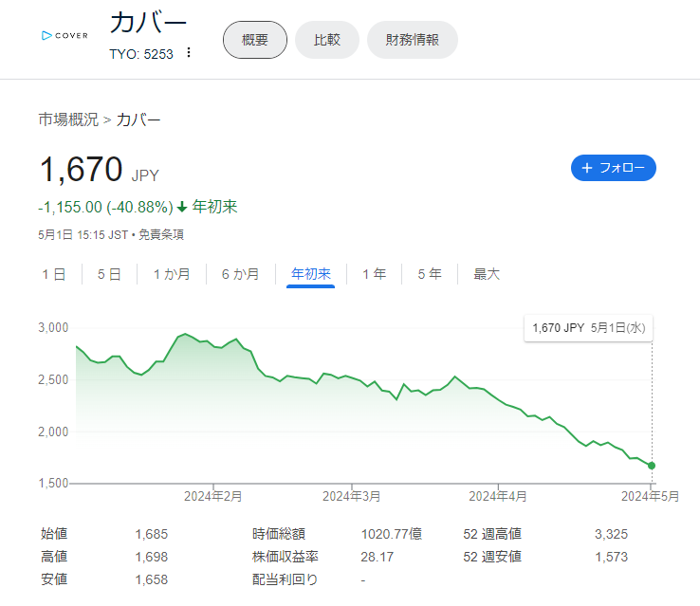Open the 免責条項 disclaimer link
700x606 pixels.
161,235
